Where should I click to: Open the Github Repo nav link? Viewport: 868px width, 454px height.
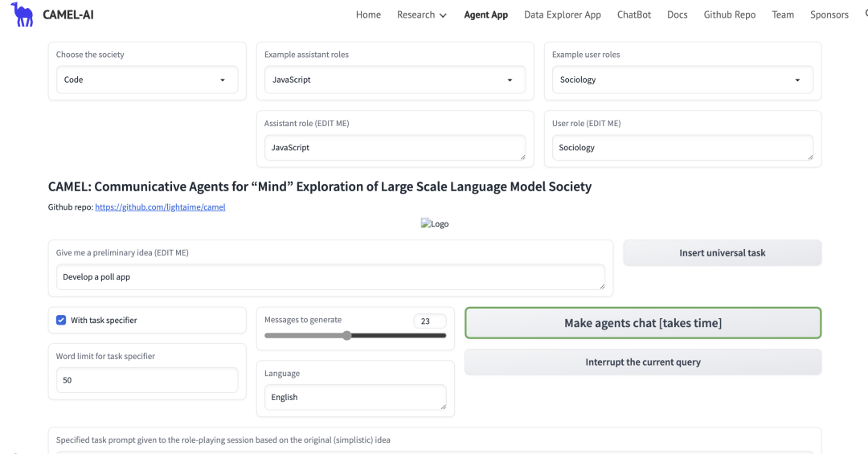pos(730,15)
